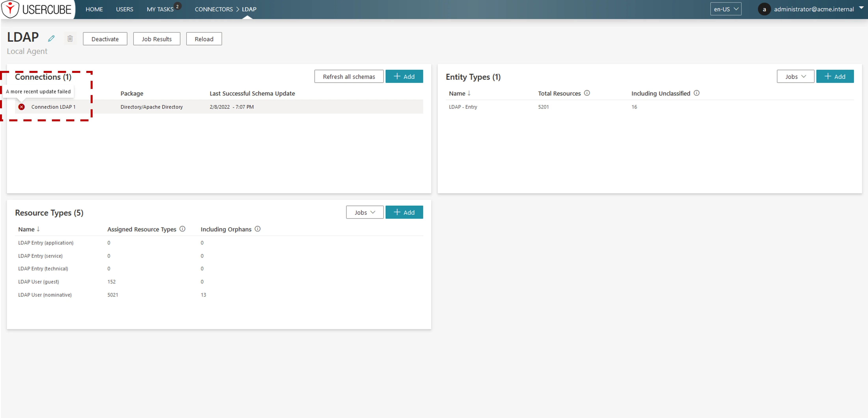
Task: Click the Assigned Resource Types header
Action: [x=141, y=229]
